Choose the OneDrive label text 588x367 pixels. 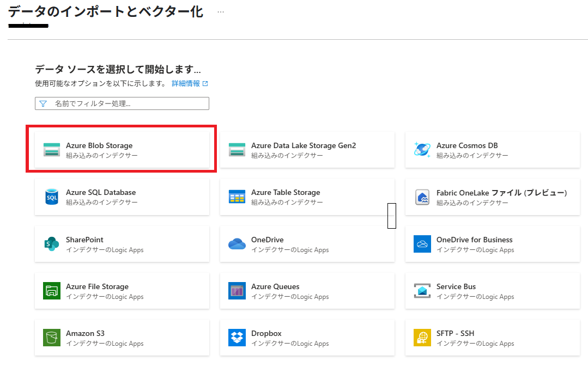click(x=268, y=240)
